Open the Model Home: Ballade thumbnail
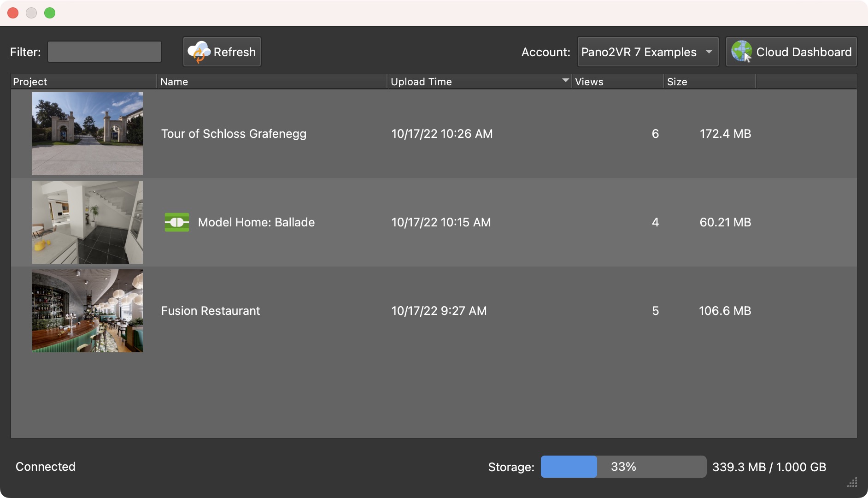Image resolution: width=868 pixels, height=498 pixels. tap(87, 222)
